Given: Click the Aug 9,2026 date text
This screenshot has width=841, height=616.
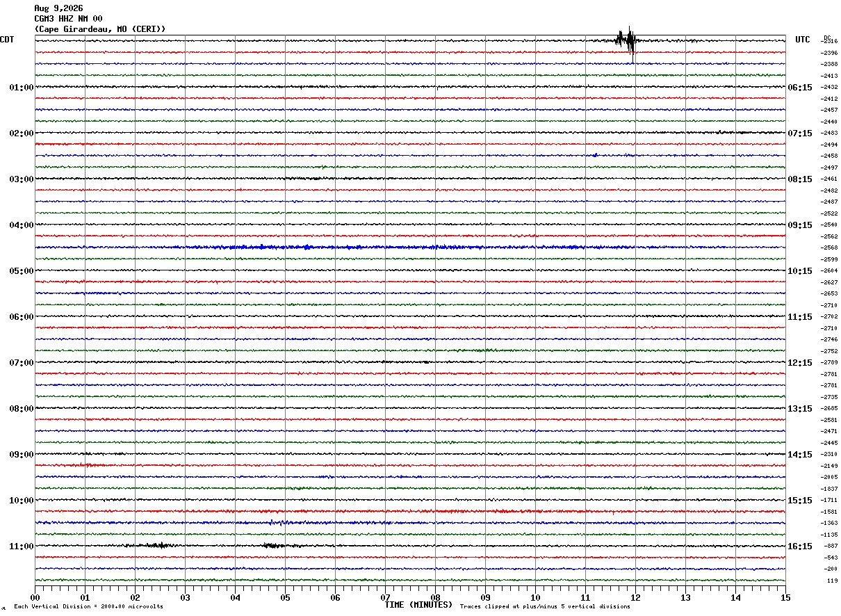Looking at the screenshot, I should [x=58, y=8].
